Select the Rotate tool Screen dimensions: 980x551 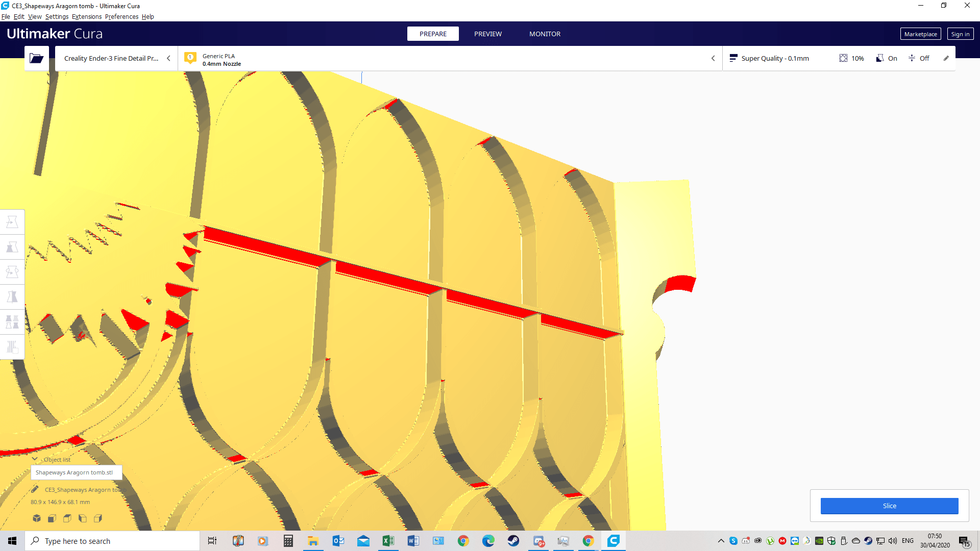12,272
